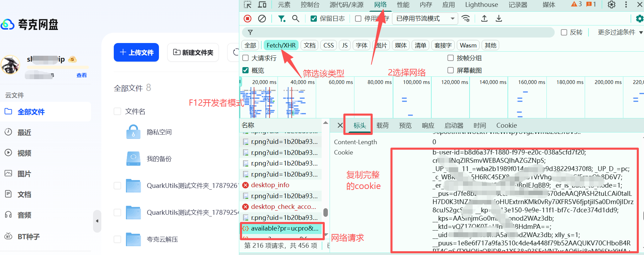Open the user avatar profile
This screenshot has height=255, width=644.
click(10, 64)
